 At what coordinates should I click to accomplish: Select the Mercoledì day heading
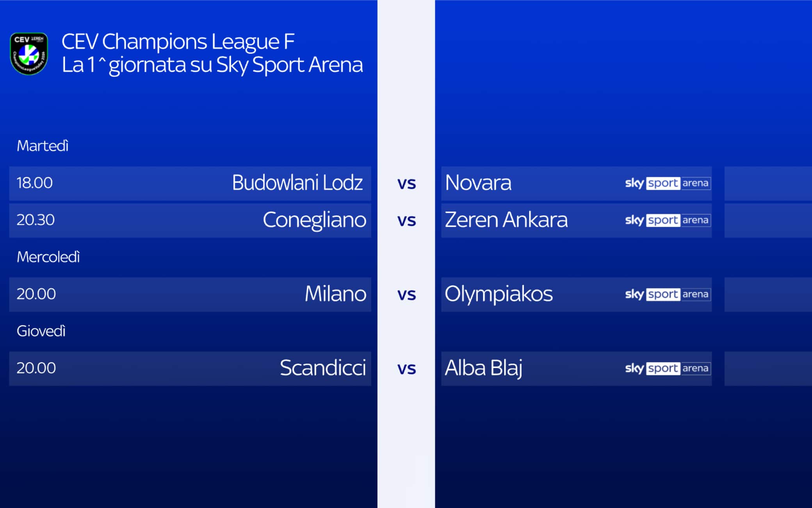pyautogui.click(x=48, y=257)
